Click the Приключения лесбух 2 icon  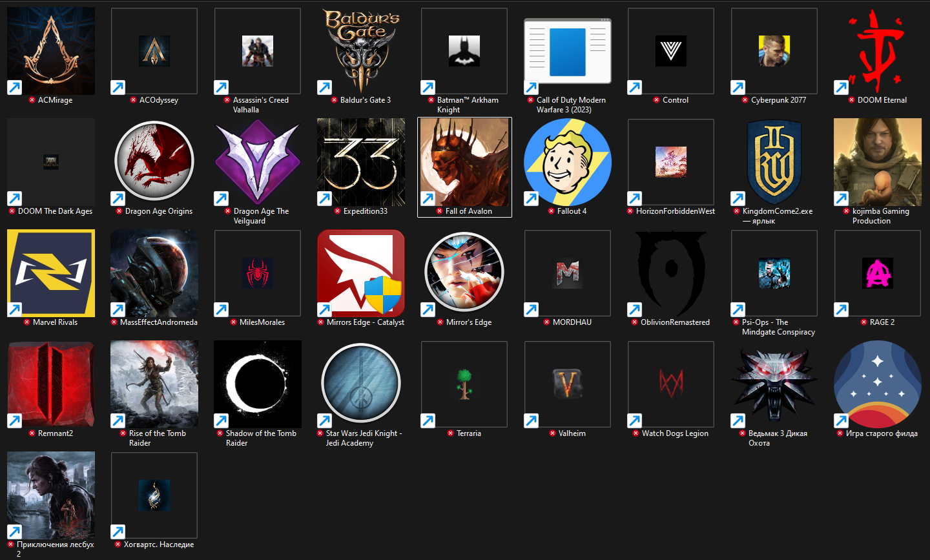coord(51,495)
